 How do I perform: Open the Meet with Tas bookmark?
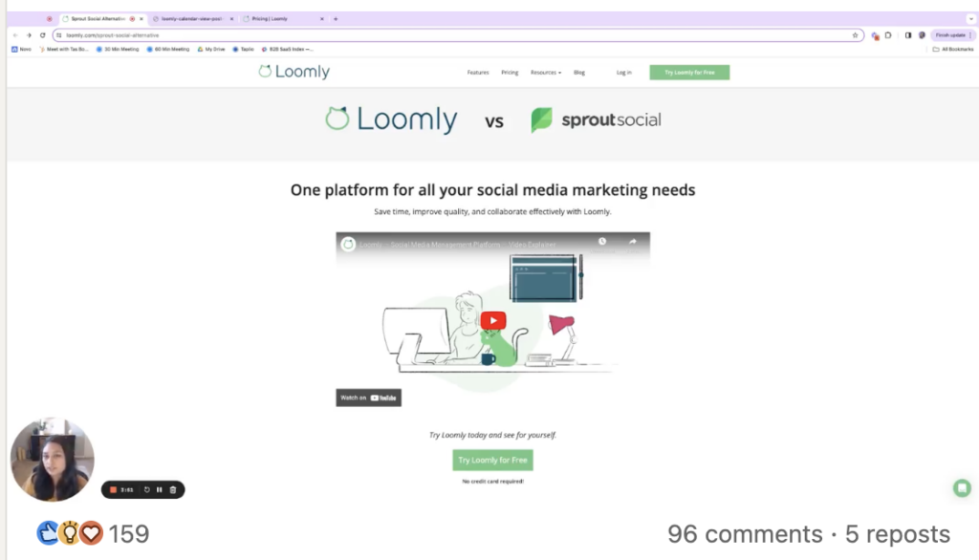click(x=64, y=50)
